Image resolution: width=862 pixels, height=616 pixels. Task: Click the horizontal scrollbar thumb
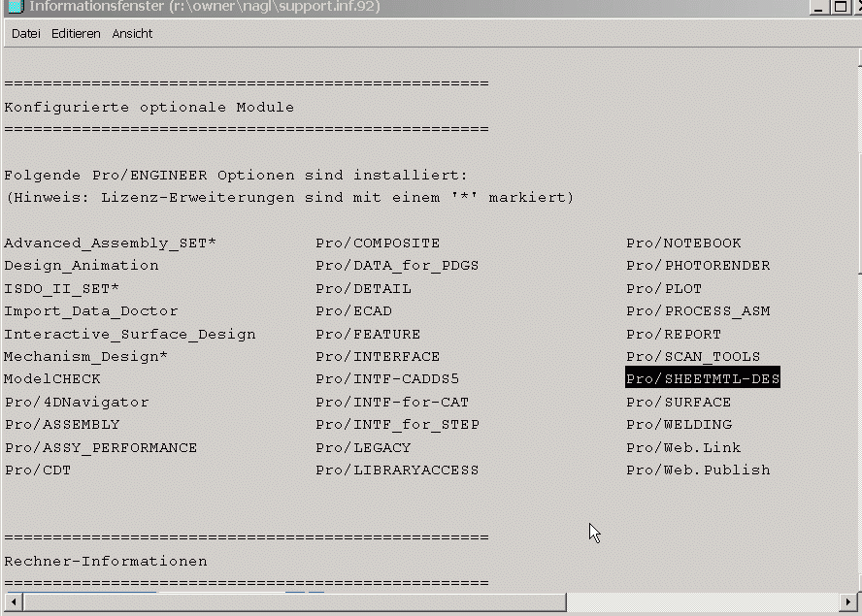295,602
